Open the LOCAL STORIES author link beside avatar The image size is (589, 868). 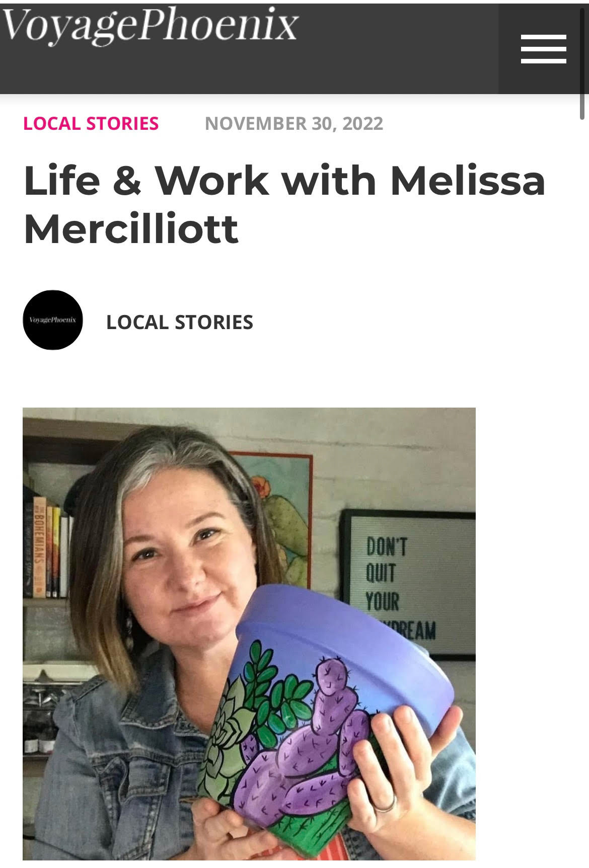click(x=180, y=323)
